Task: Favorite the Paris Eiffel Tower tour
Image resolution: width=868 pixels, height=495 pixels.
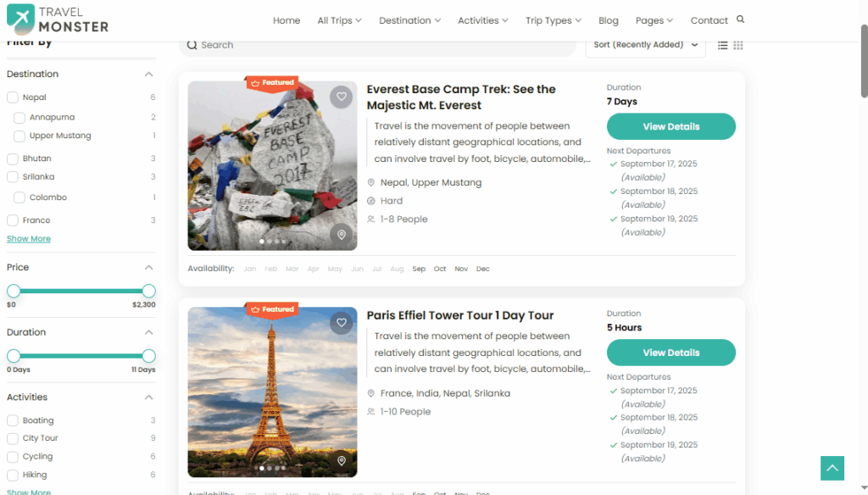Action: [341, 323]
